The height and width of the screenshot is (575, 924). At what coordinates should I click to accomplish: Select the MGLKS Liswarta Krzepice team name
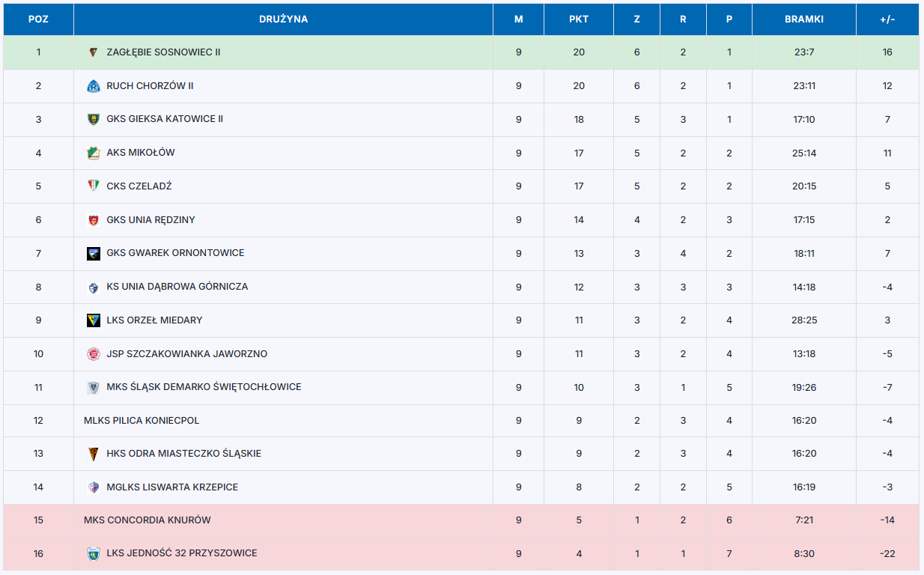click(x=172, y=487)
